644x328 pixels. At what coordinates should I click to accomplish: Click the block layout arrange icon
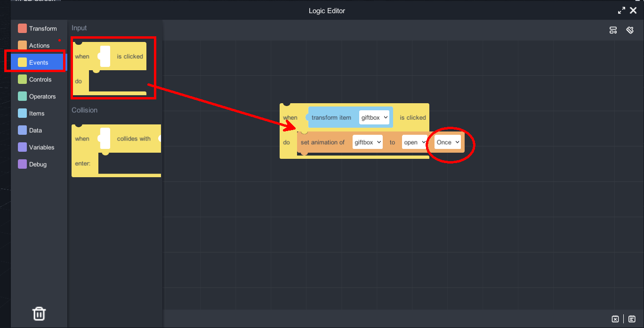coord(613,30)
